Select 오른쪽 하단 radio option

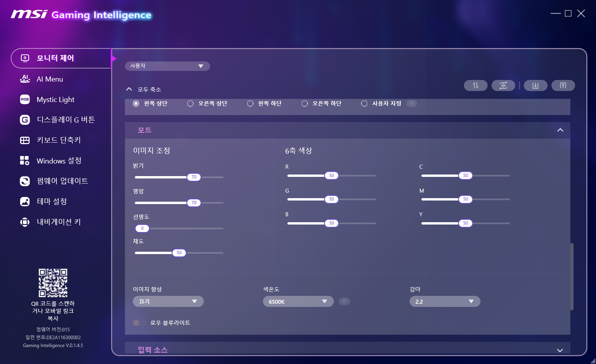click(304, 104)
